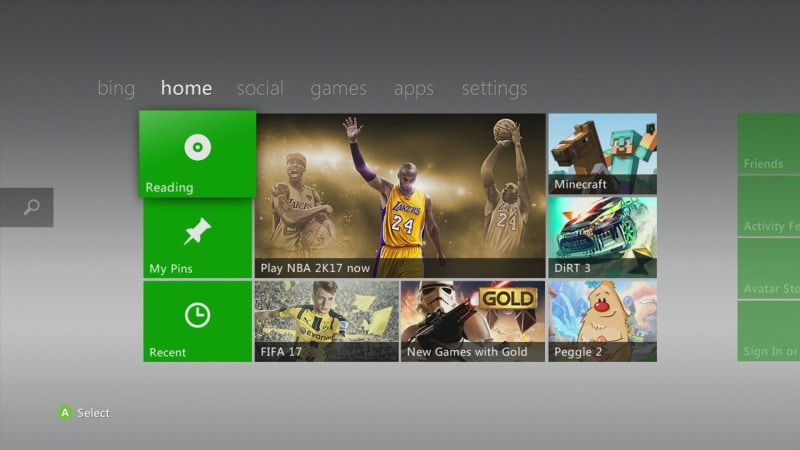Open the Friends tile

click(x=769, y=144)
